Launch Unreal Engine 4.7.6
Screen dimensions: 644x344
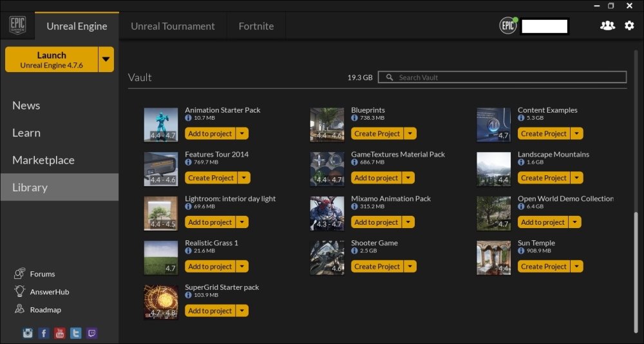click(x=52, y=59)
